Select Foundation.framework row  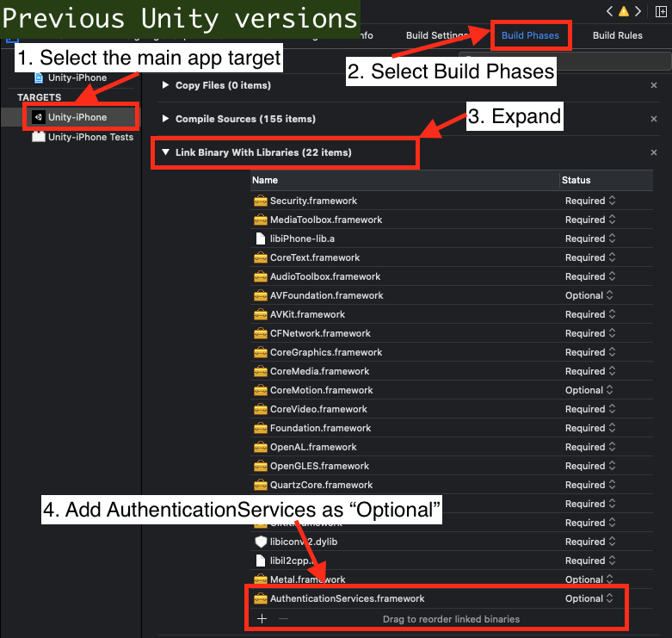click(x=452, y=428)
